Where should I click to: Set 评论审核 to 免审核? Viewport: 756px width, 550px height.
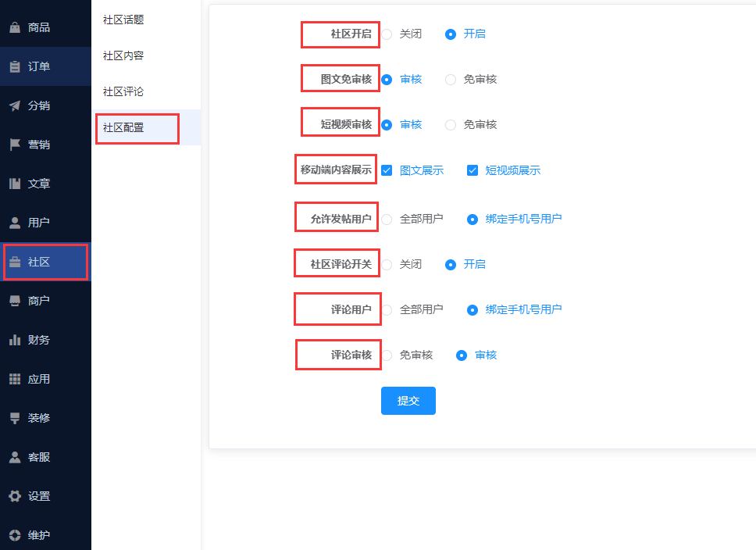tap(387, 355)
